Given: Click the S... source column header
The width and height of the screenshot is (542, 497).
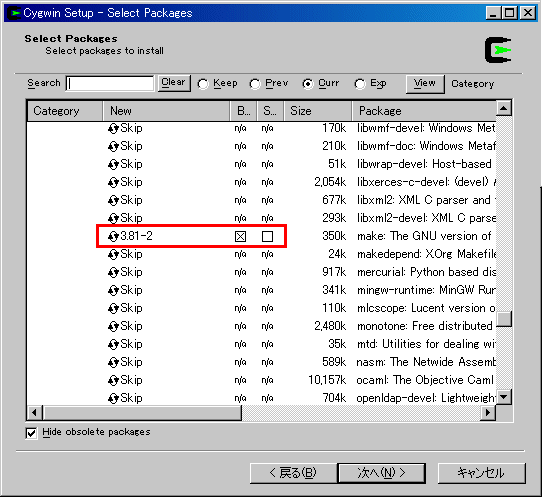Looking at the screenshot, I should [x=270, y=111].
